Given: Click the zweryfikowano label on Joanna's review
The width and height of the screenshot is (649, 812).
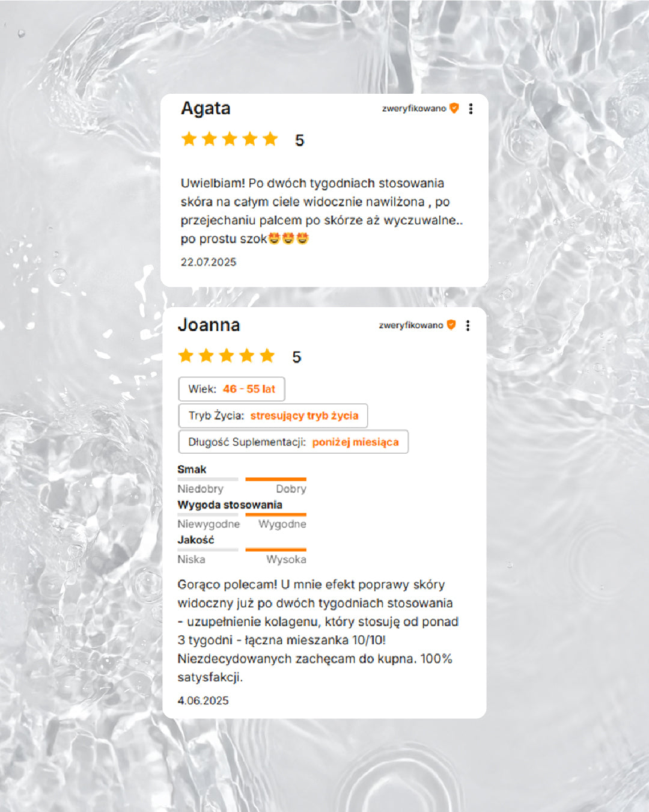Looking at the screenshot, I should point(411,325).
